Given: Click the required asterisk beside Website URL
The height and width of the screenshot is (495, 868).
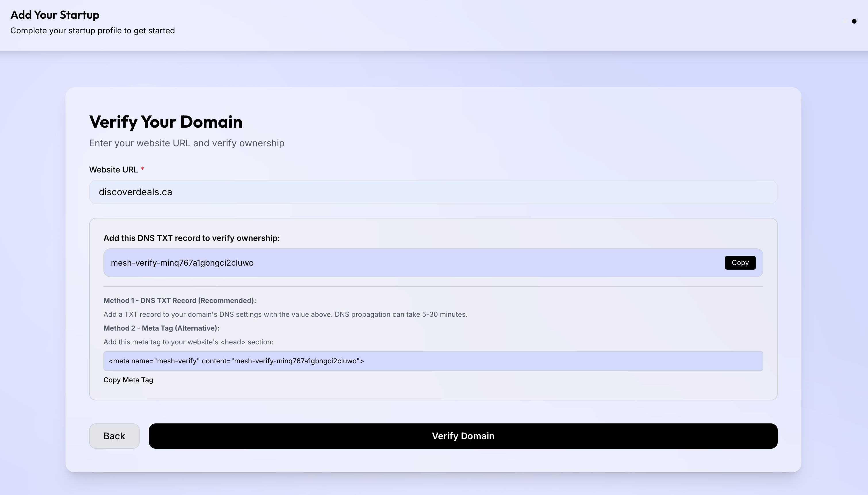Looking at the screenshot, I should click(x=142, y=169).
